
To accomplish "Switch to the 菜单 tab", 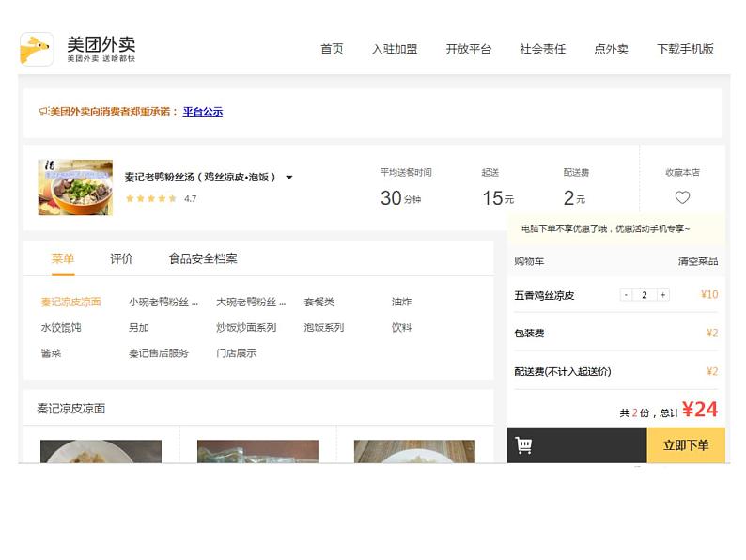I will tap(63, 258).
